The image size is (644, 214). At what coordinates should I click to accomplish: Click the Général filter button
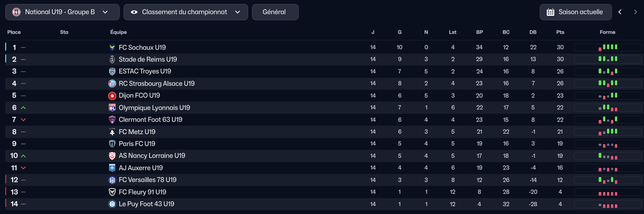coord(275,12)
